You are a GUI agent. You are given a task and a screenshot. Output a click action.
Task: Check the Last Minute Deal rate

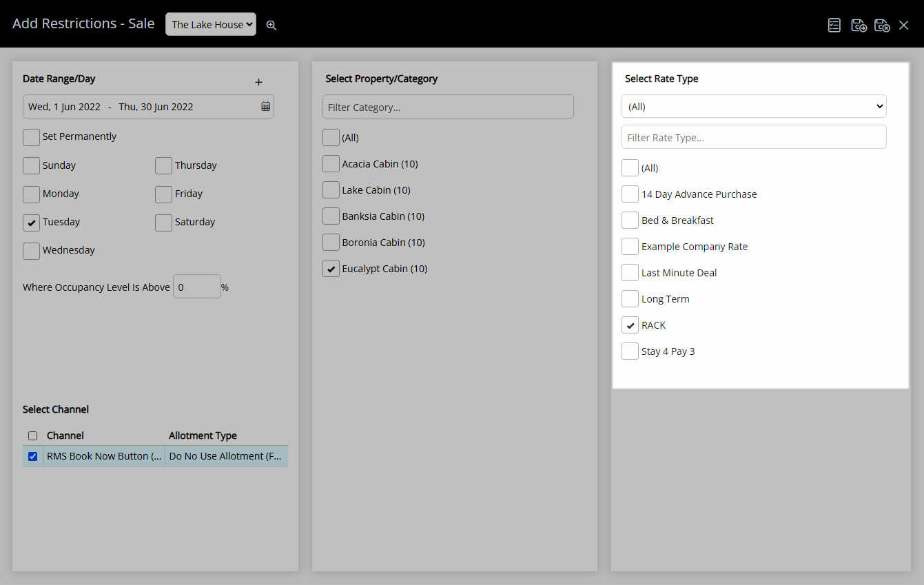point(630,272)
